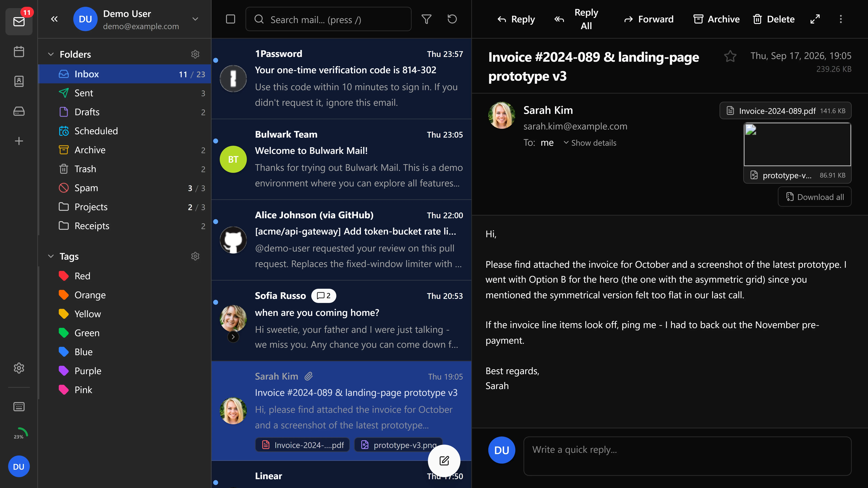Click Download all attachments

point(815,197)
